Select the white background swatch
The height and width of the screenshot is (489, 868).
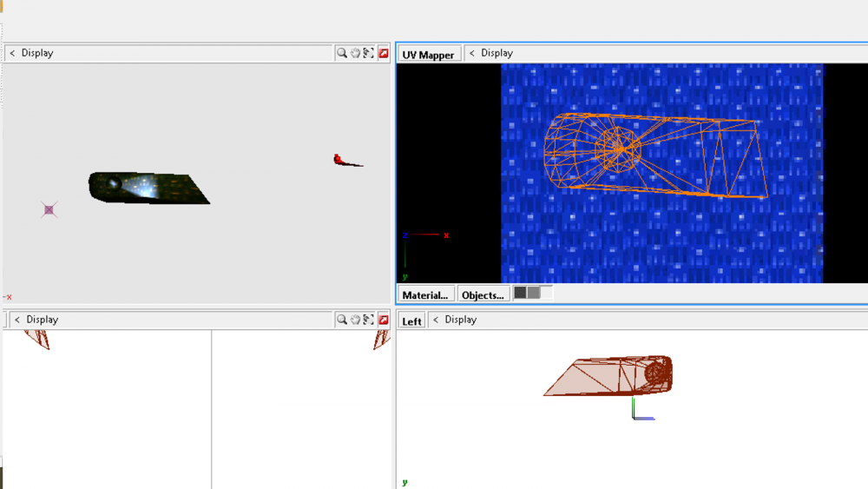(546, 293)
